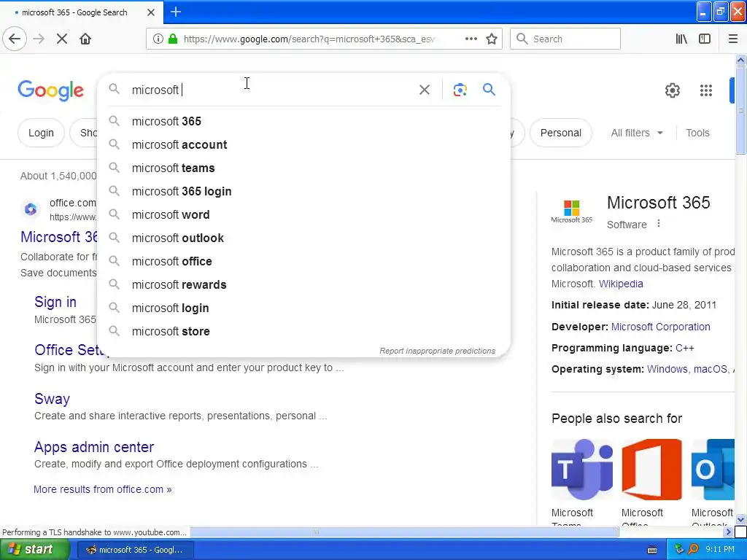Screen dimensions: 747x560
Task: Open the macOS operating system link
Action: [710, 369]
